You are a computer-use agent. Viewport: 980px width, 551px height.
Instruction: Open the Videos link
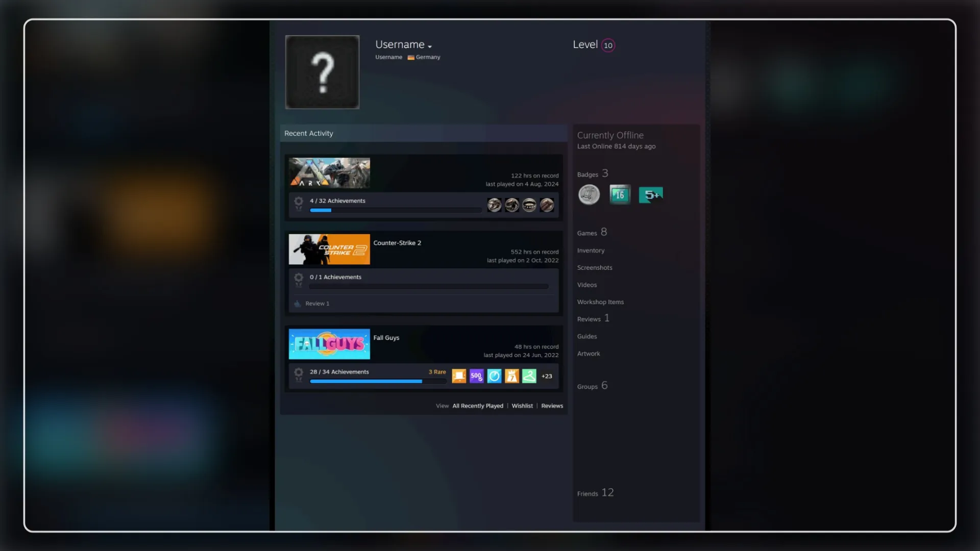click(586, 285)
